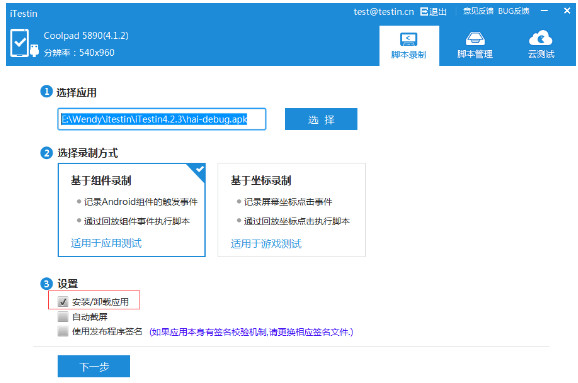Open 意见反馈 feedback link
This screenshot has height=383, width=578.
tap(478, 11)
